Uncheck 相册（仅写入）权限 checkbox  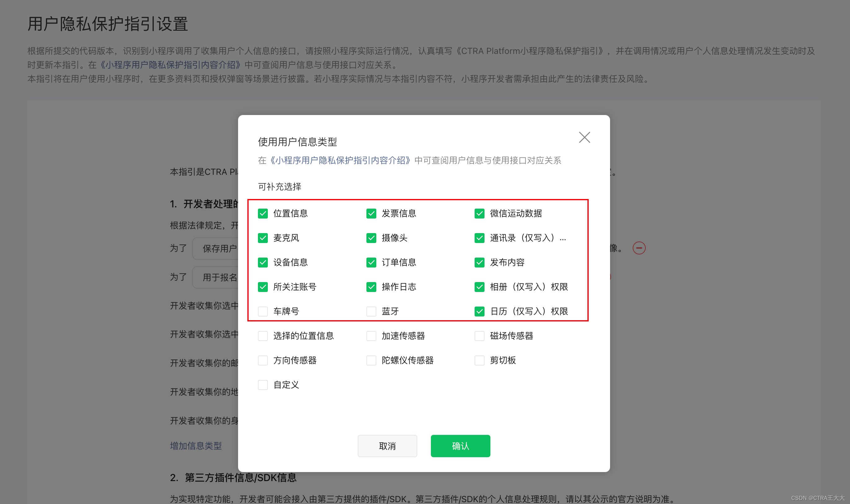tap(480, 287)
